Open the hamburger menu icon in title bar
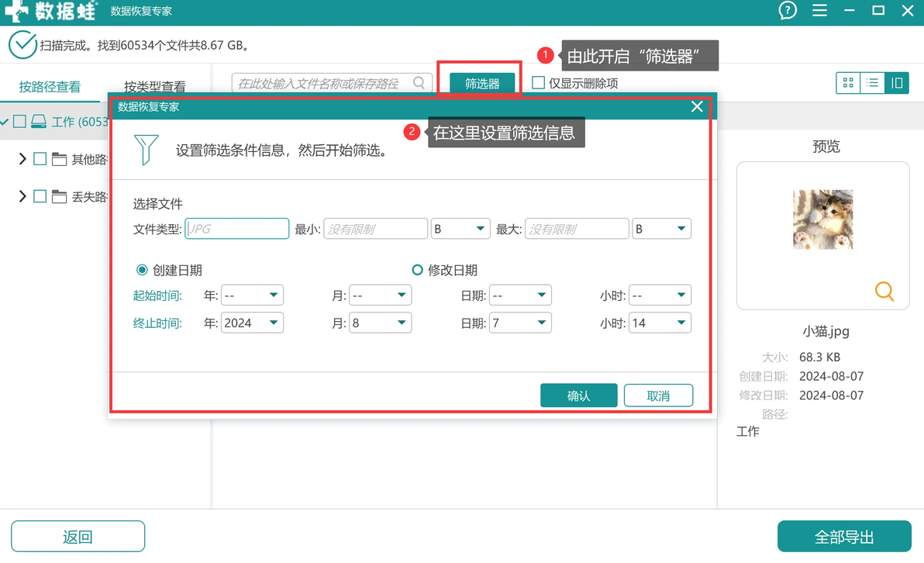 (819, 10)
